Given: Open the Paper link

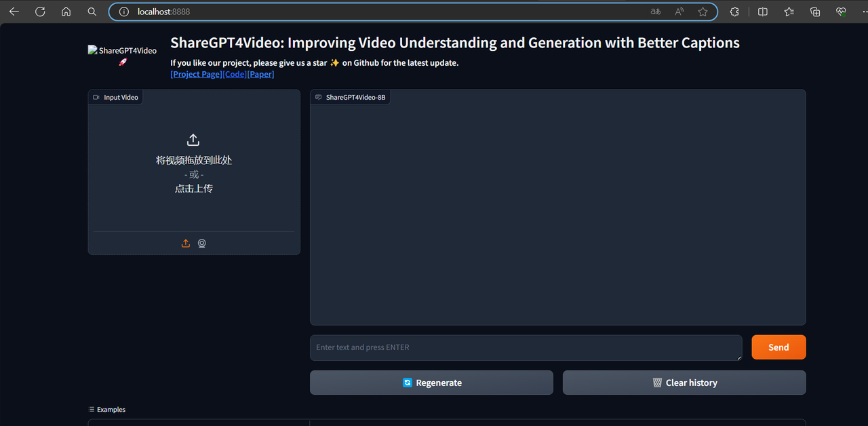Looking at the screenshot, I should pos(260,74).
